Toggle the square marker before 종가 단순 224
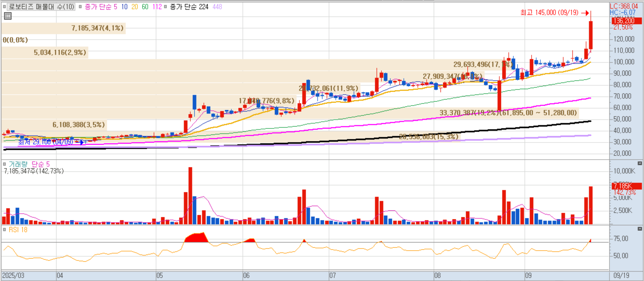The height and width of the screenshot is (281, 644). tap(166, 7)
